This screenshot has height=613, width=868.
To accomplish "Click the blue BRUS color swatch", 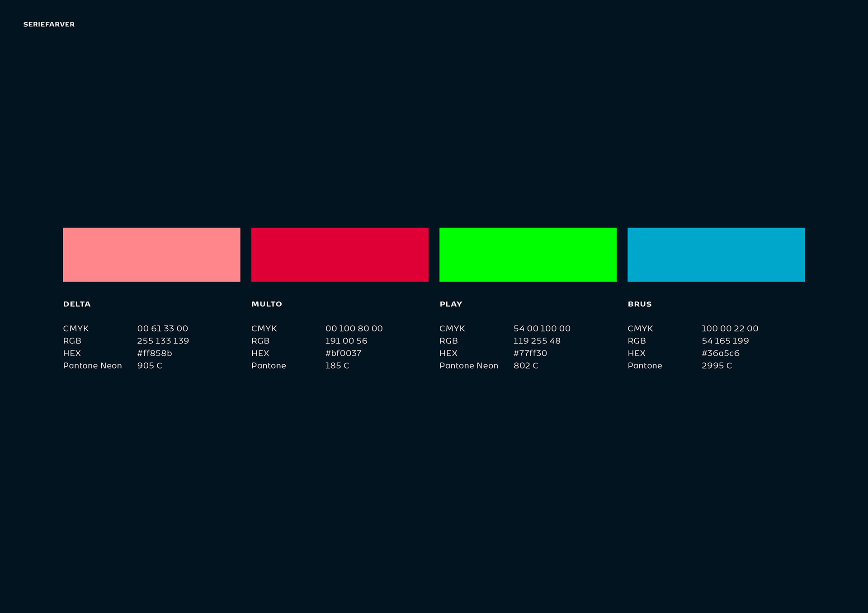I will tap(716, 254).
